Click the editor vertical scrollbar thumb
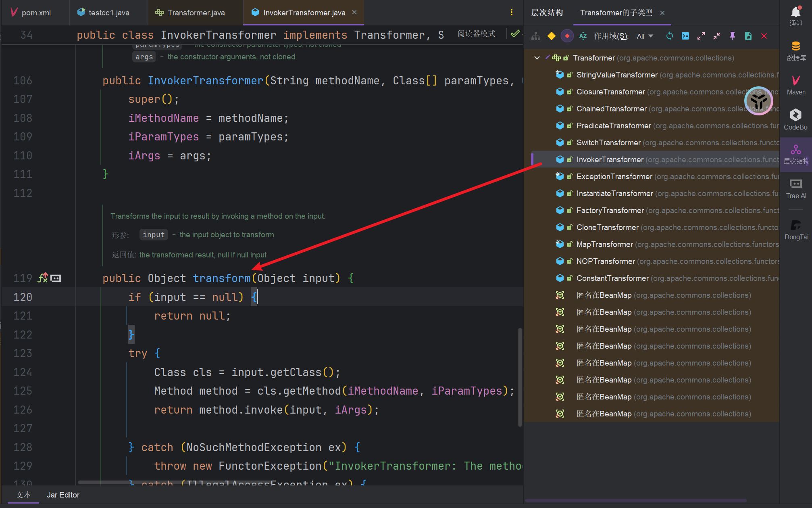812x508 pixels. point(520,377)
